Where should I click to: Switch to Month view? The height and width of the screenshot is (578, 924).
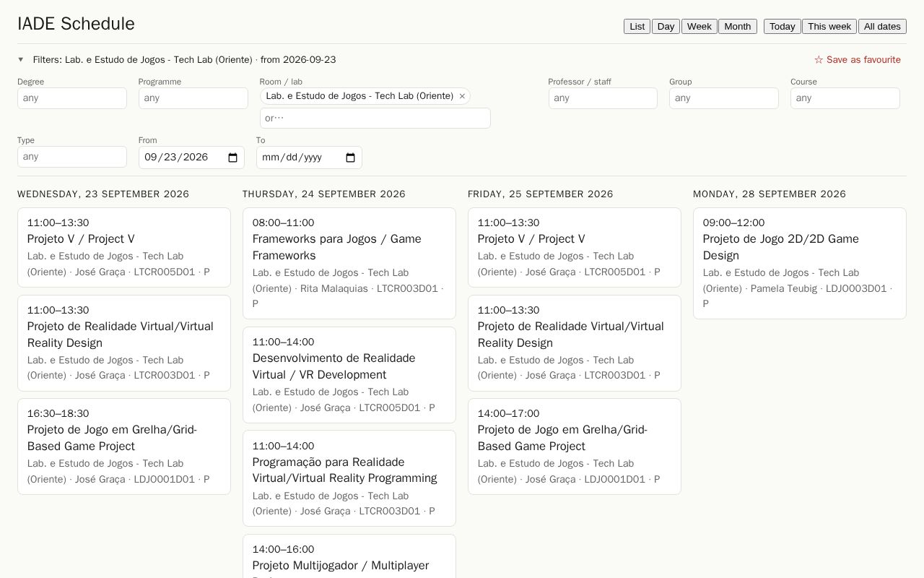pyautogui.click(x=737, y=26)
